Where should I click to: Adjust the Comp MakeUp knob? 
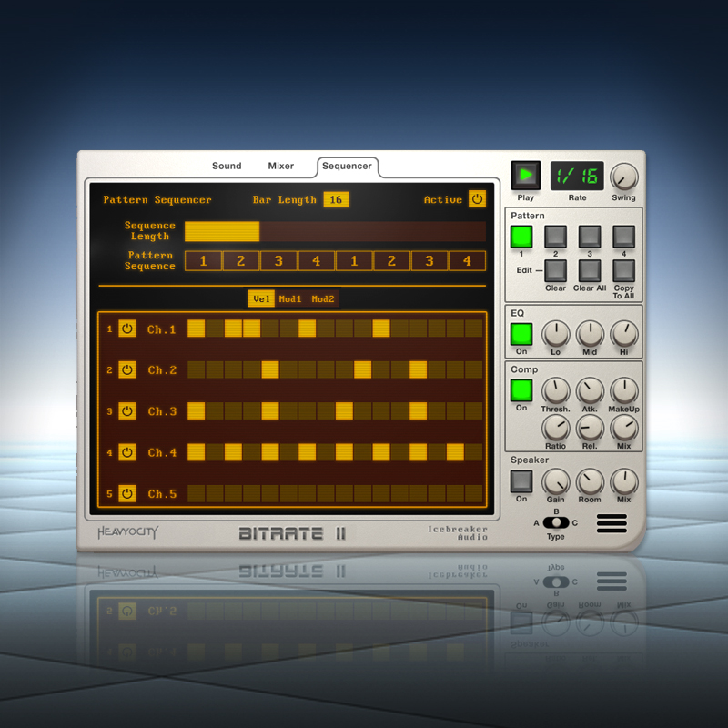coord(624,391)
